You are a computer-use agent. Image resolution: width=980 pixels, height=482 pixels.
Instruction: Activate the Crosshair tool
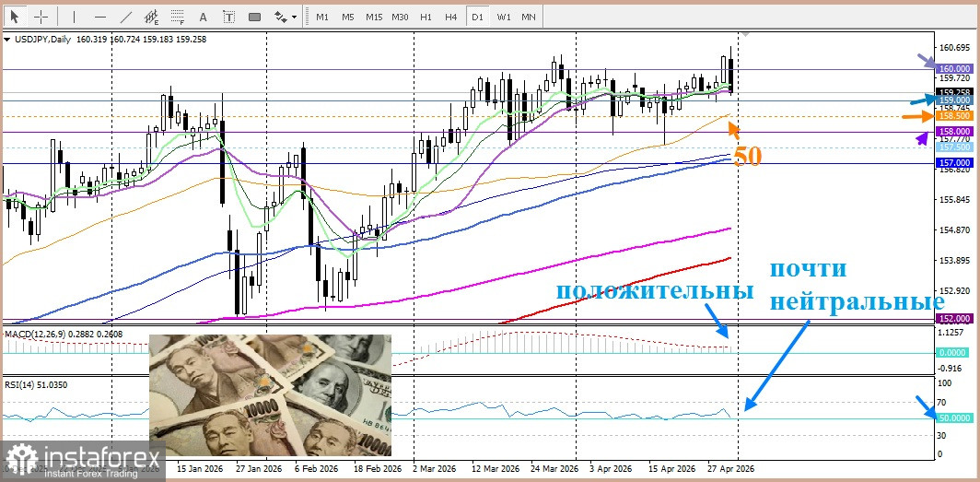[x=41, y=17]
